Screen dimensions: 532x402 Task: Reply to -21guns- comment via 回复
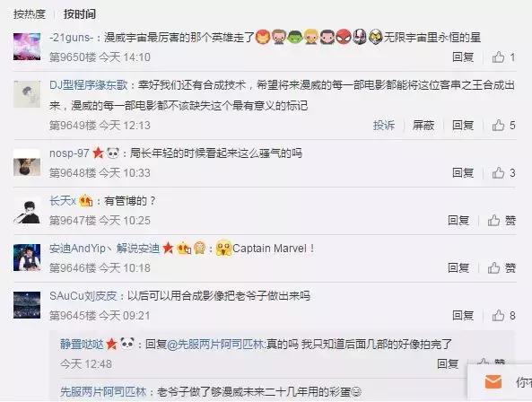[x=463, y=57]
